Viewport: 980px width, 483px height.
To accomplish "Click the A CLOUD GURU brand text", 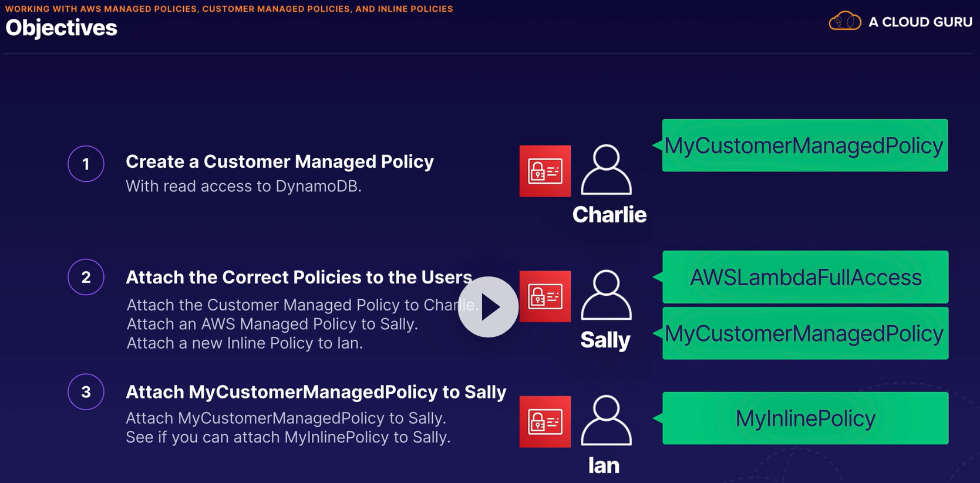I will 920,22.
